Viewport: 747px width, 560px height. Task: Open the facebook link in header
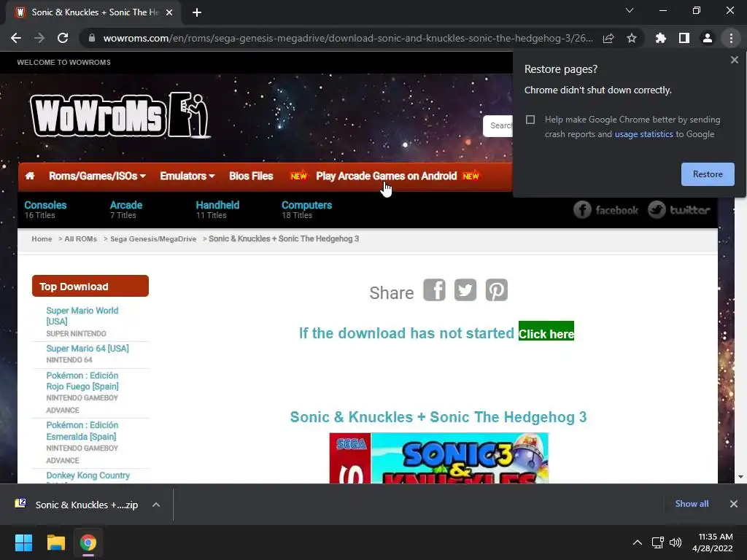605,210
